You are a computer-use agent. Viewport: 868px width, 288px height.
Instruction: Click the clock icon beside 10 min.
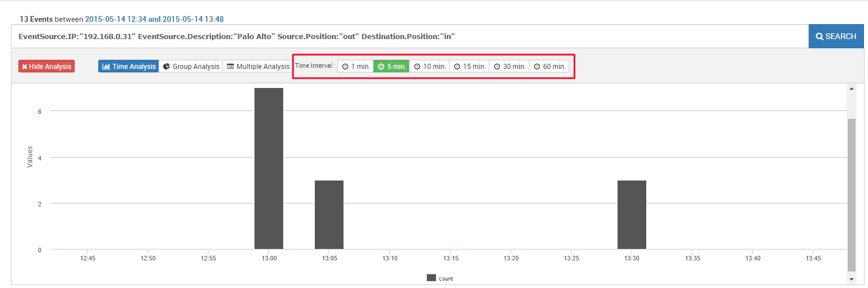[x=417, y=67]
